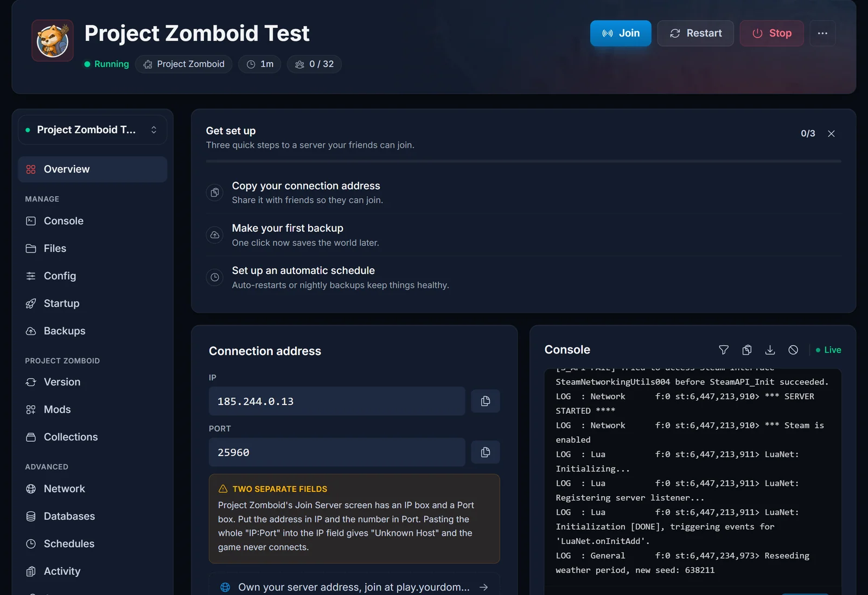Click the IP field showing 185.244.0.13
Viewport: 868px width, 595px height.
click(x=337, y=401)
